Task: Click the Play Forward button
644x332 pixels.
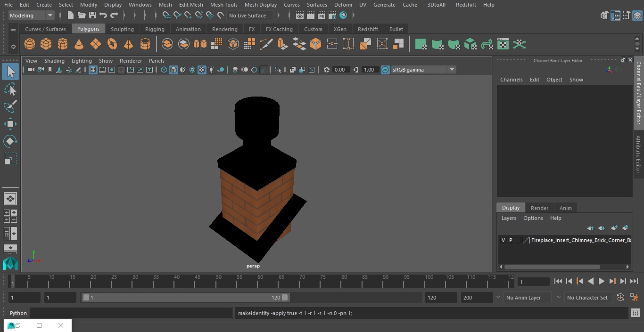Action: pos(602,281)
